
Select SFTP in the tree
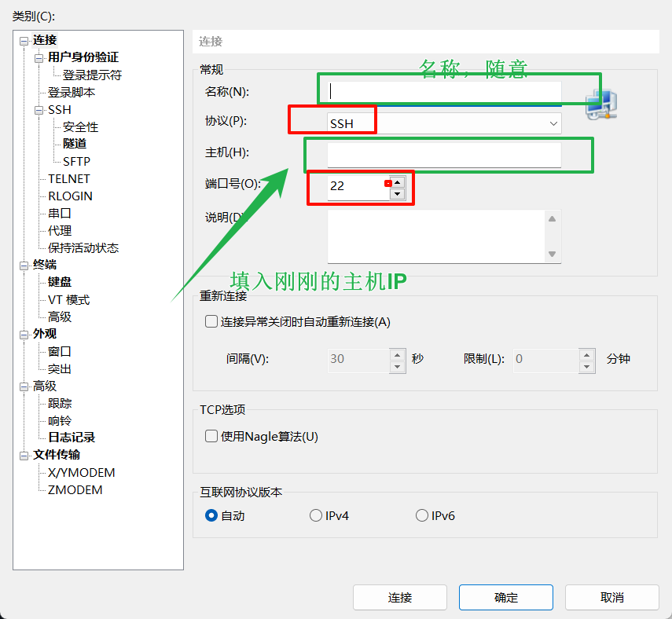[x=76, y=162]
